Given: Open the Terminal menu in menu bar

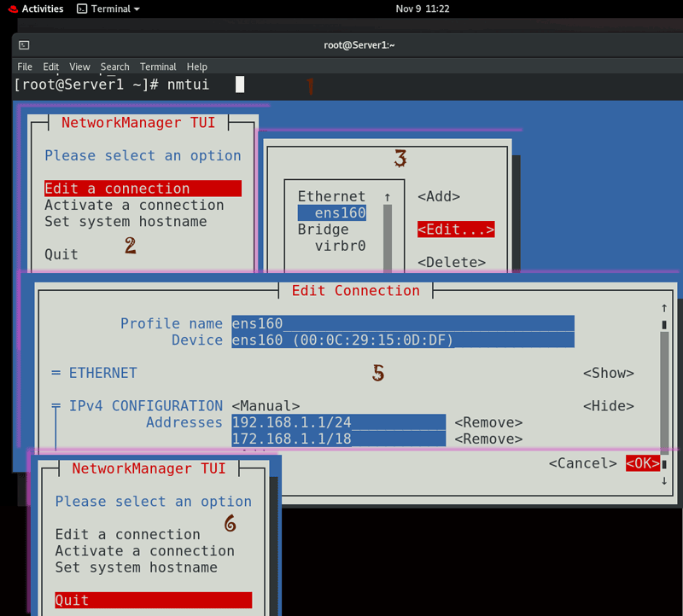Looking at the screenshot, I should click(158, 67).
